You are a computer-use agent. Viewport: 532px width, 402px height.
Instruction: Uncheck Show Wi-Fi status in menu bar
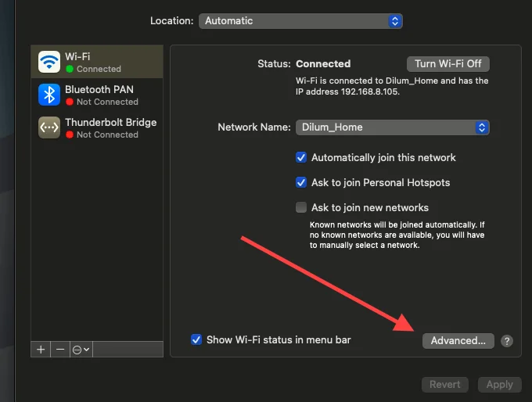tap(196, 339)
